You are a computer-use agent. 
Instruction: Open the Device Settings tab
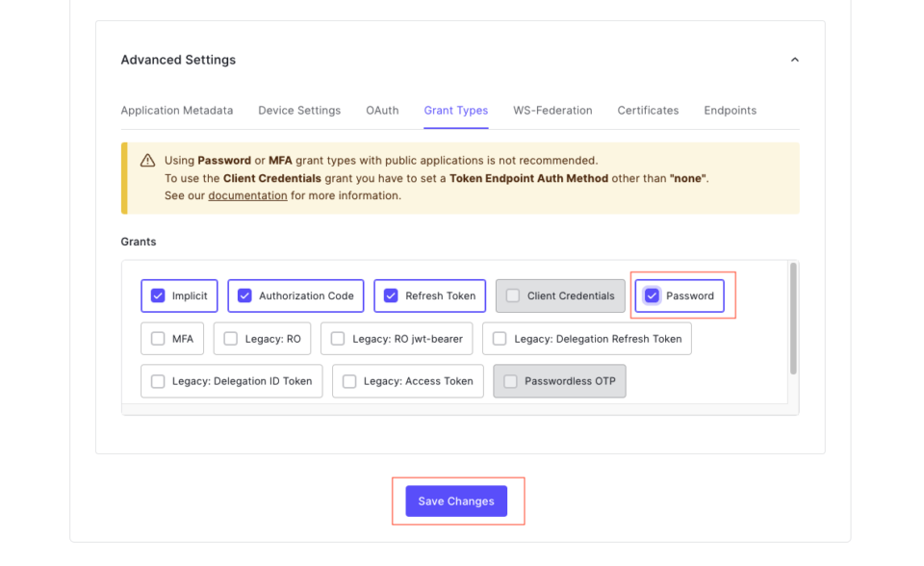point(299,110)
